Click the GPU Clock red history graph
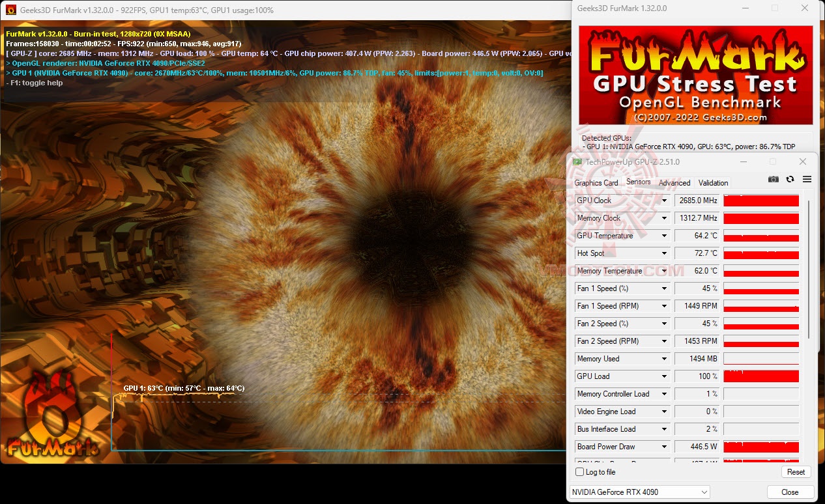This screenshot has width=825, height=504. (761, 201)
